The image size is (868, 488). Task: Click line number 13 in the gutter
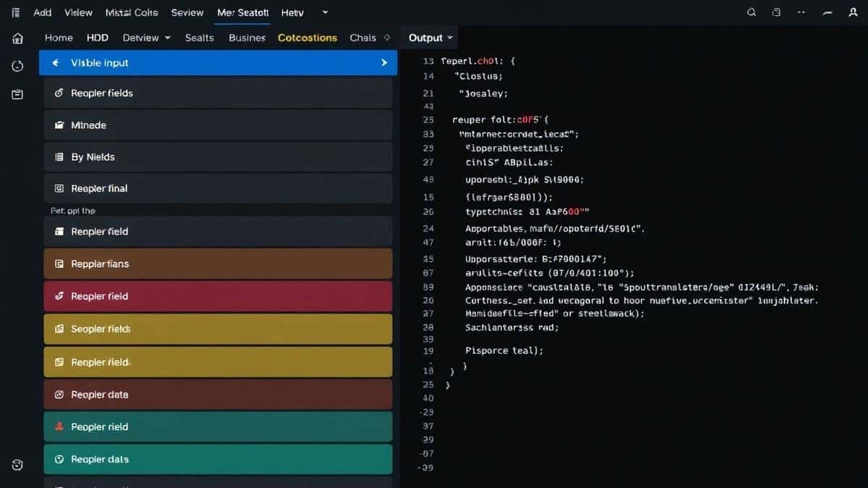click(x=428, y=61)
